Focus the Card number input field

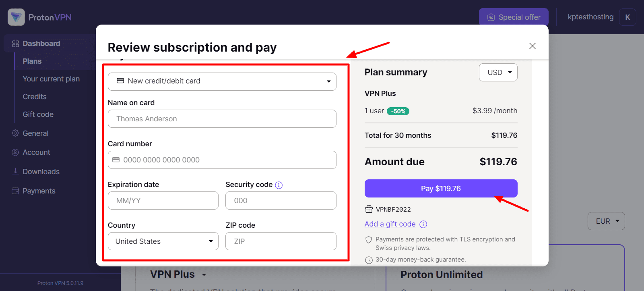[222, 160]
